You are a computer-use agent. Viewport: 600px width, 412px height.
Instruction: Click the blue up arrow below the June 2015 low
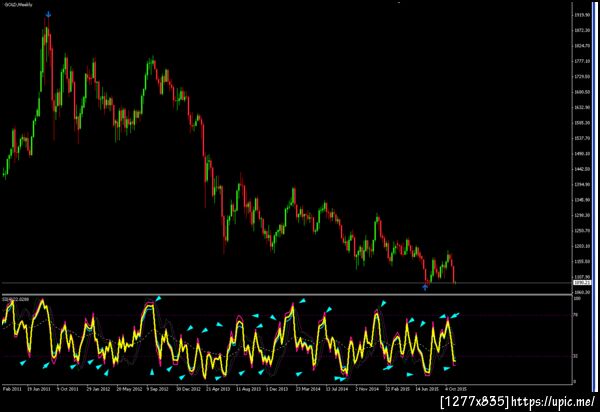(425, 287)
